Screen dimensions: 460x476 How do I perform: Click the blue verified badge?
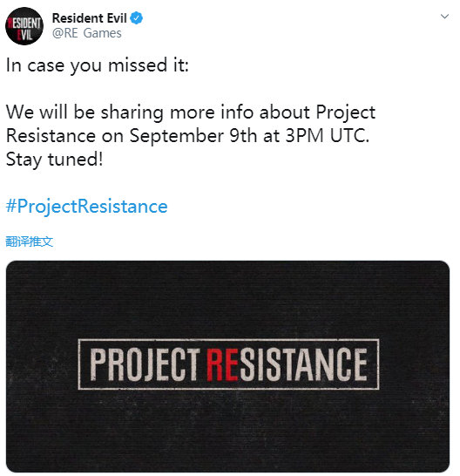point(137,18)
